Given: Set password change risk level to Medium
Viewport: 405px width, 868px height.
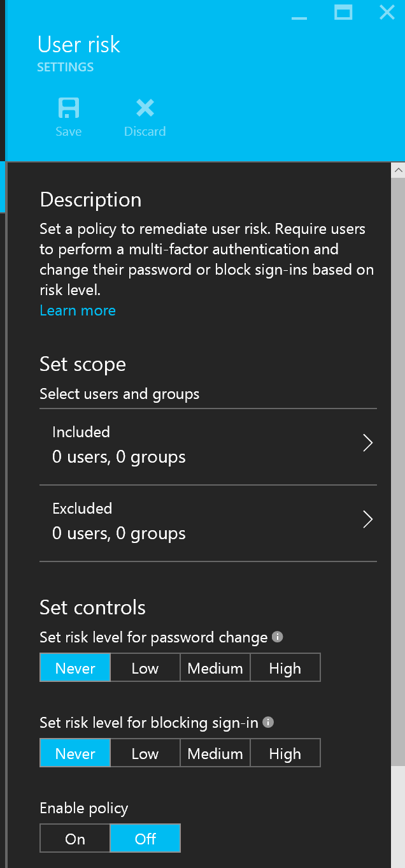Looking at the screenshot, I should [x=215, y=669].
